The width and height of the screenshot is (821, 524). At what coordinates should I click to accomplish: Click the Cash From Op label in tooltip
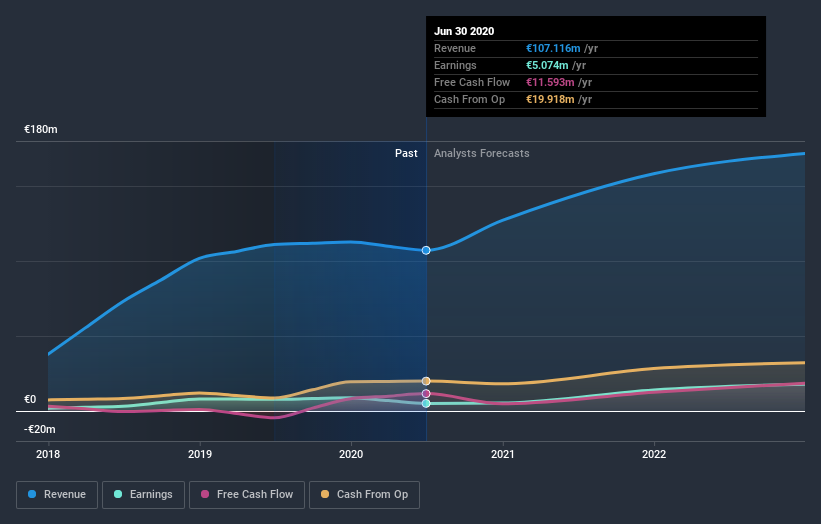[x=470, y=99]
